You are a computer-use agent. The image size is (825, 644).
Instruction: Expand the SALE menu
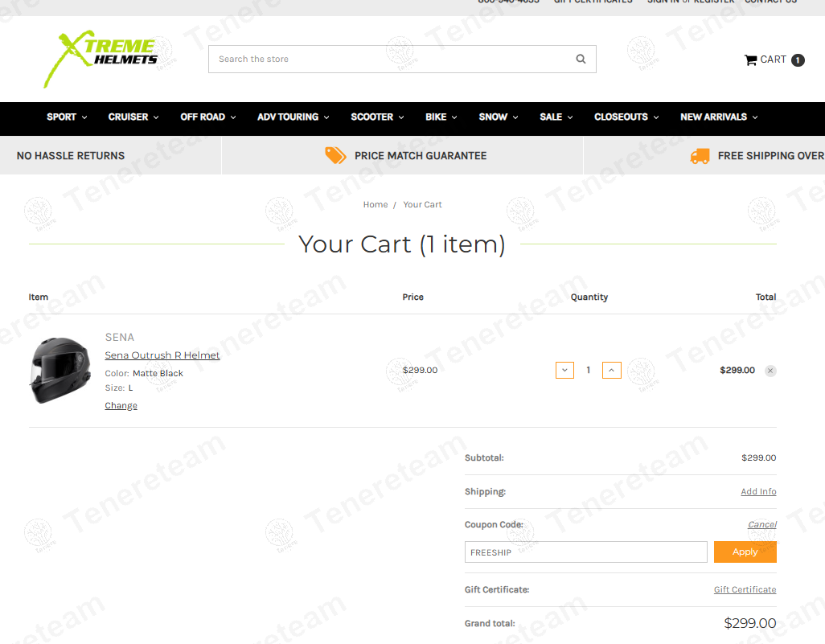pos(556,117)
